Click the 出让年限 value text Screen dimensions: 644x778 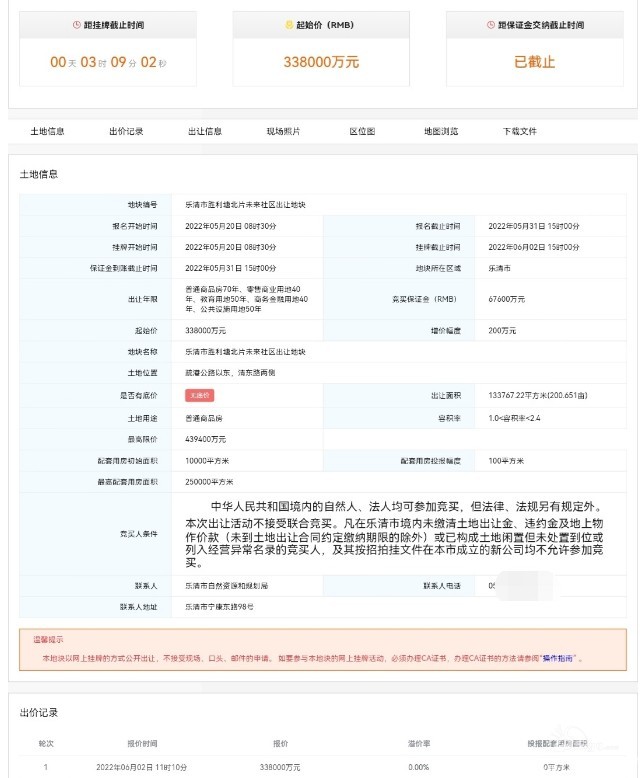(x=247, y=299)
